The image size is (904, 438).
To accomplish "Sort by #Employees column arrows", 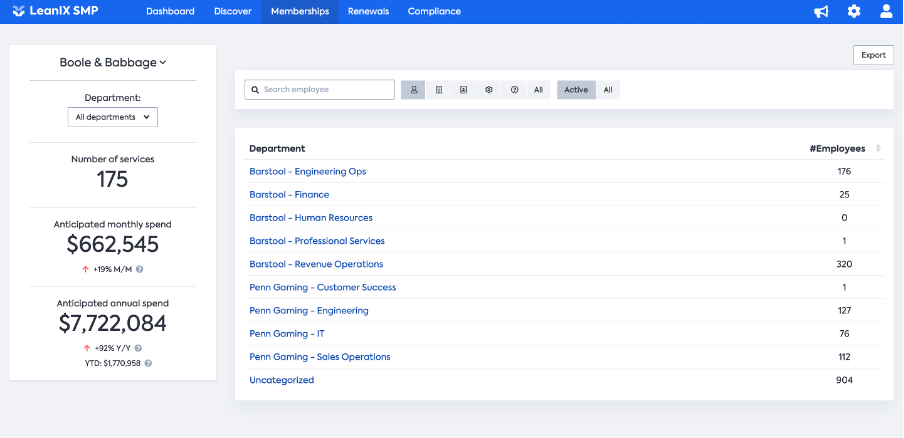I will coord(878,149).
